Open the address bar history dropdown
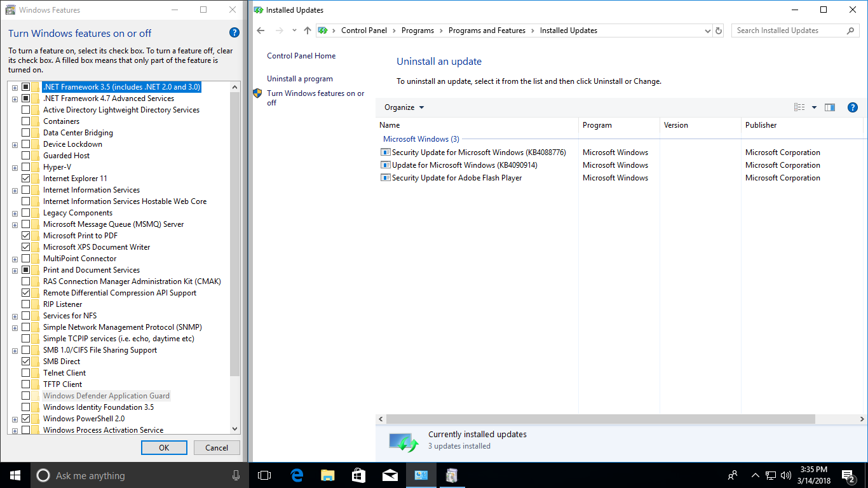Viewport: 868px width, 488px height. pyautogui.click(x=708, y=30)
